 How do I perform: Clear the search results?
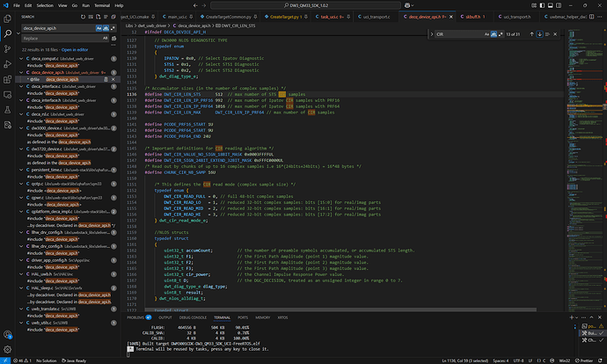(91, 17)
